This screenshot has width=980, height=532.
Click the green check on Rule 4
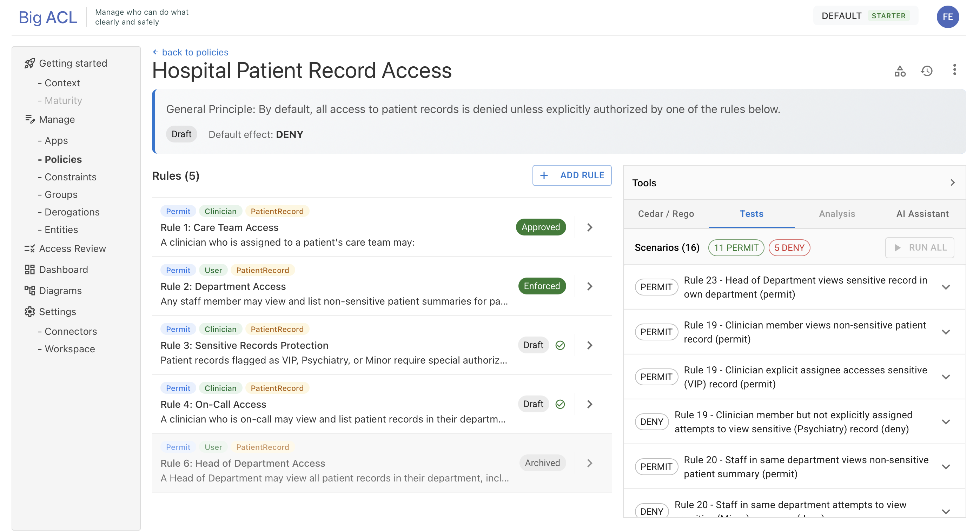click(x=560, y=404)
